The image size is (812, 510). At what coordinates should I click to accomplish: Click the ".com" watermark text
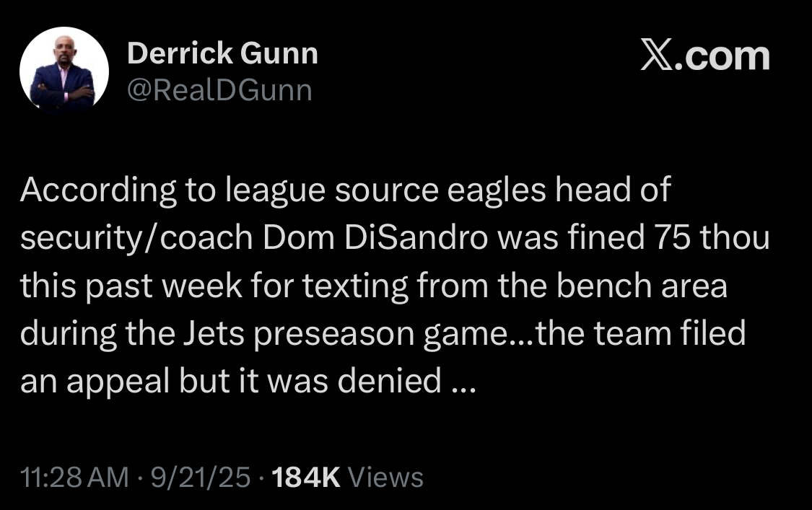(x=722, y=56)
